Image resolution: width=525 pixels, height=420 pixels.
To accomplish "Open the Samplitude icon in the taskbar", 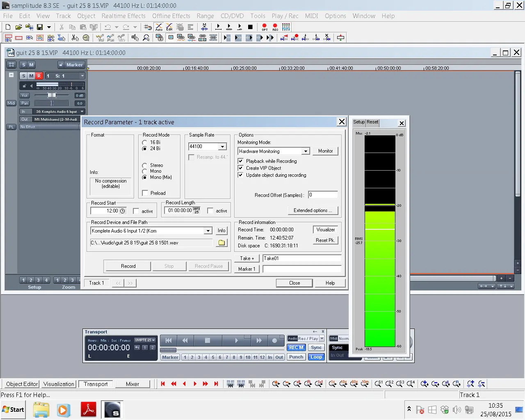I will (x=112, y=410).
